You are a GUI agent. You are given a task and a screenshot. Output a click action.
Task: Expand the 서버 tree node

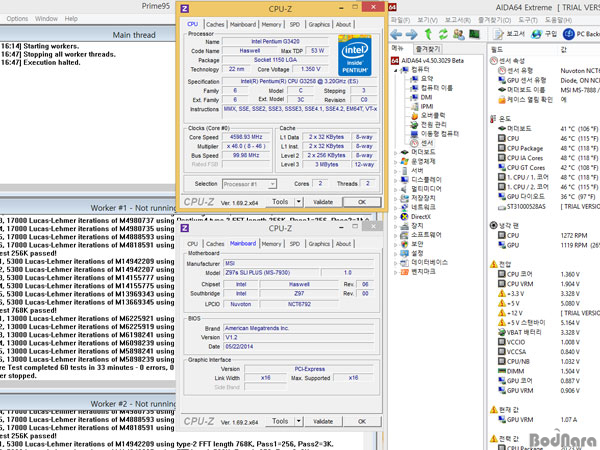(396, 171)
